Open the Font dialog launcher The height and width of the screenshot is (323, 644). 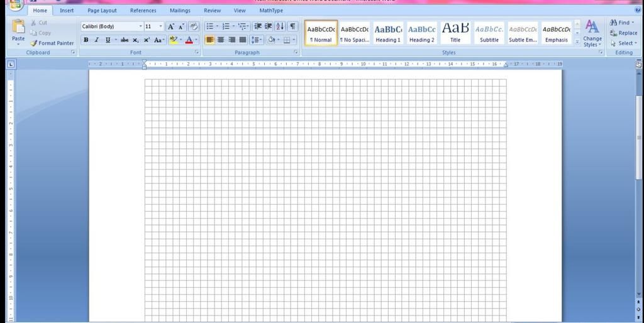click(x=197, y=53)
